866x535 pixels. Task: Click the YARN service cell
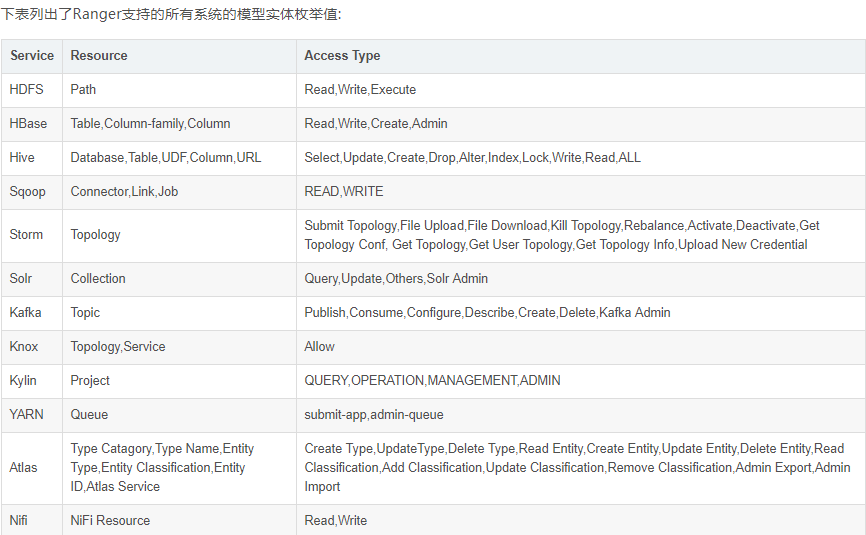32,415
